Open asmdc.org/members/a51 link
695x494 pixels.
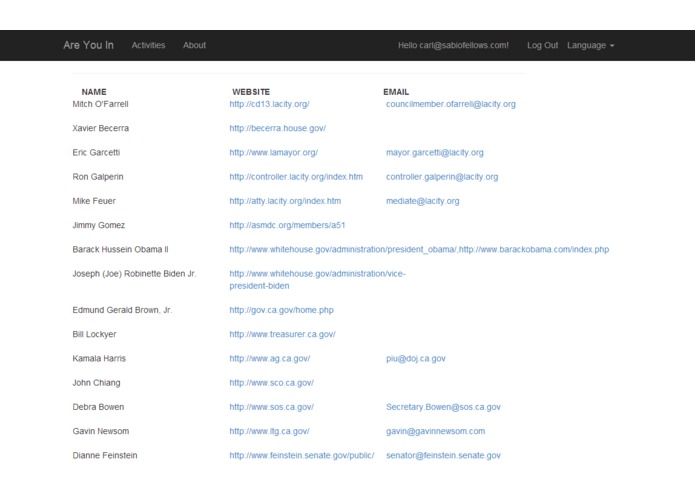pyautogui.click(x=287, y=225)
